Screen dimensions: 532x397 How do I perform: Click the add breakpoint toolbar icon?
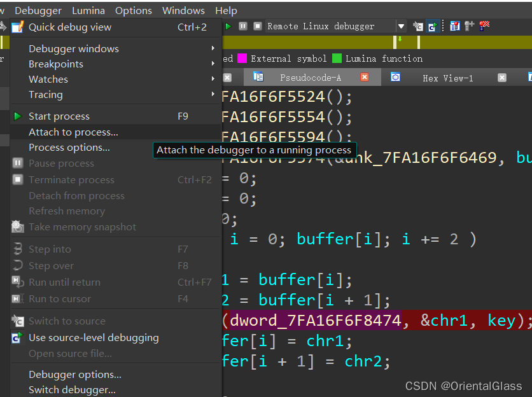(469, 26)
